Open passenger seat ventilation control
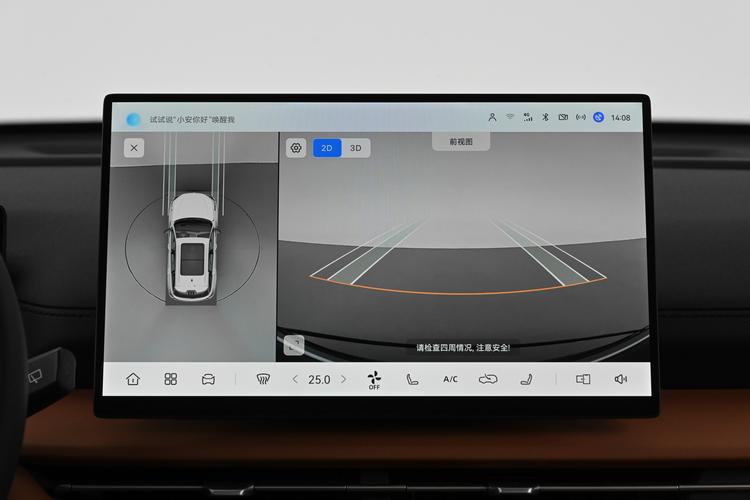The width and height of the screenshot is (750, 500). click(526, 379)
